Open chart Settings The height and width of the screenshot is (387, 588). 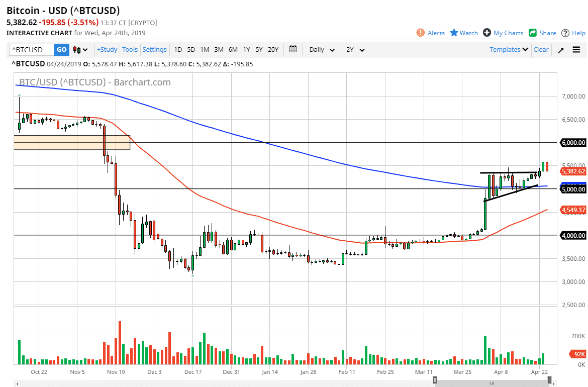click(154, 49)
